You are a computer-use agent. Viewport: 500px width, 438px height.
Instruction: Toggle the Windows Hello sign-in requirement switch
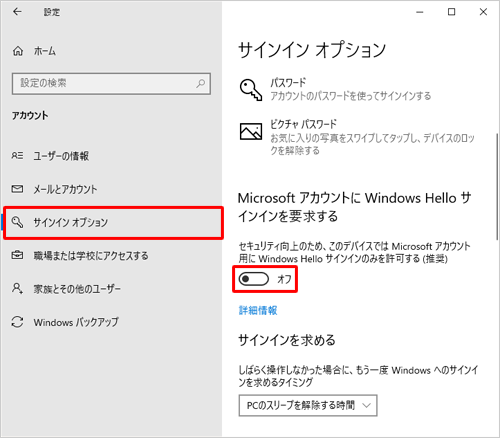pos(254,279)
